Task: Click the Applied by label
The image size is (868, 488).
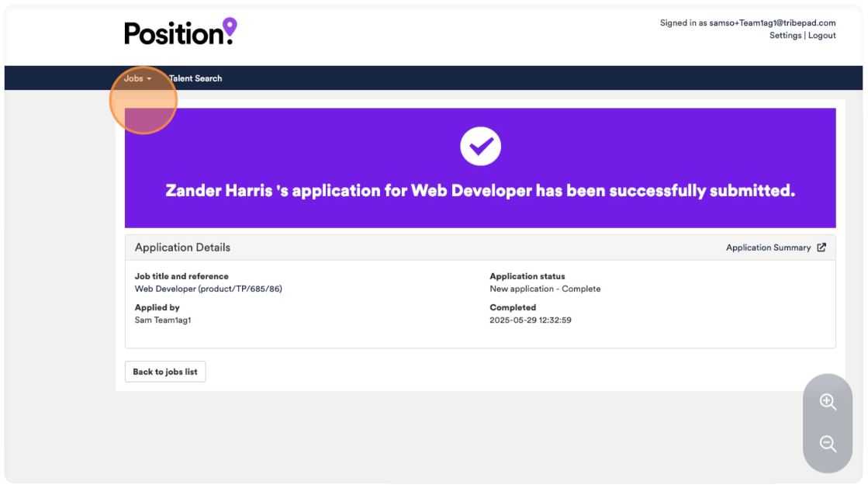Action: click(157, 307)
